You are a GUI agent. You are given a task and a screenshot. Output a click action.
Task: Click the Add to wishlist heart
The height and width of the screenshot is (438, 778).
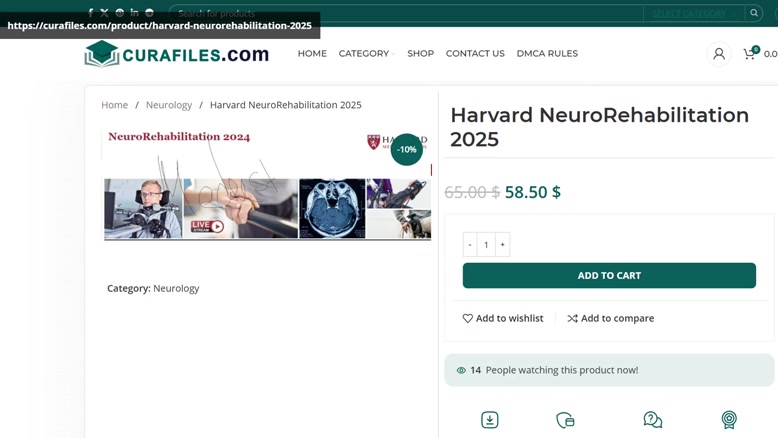(x=503, y=318)
